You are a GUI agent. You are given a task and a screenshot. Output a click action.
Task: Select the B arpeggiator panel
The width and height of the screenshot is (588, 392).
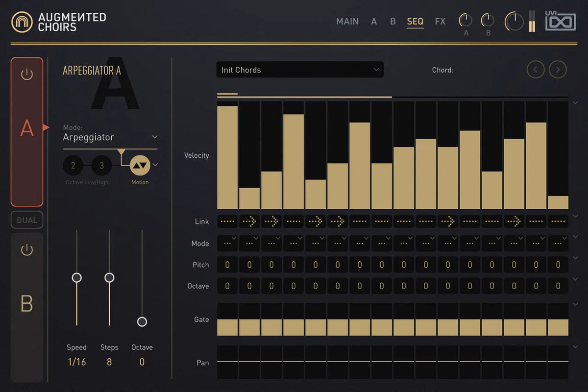point(27,304)
